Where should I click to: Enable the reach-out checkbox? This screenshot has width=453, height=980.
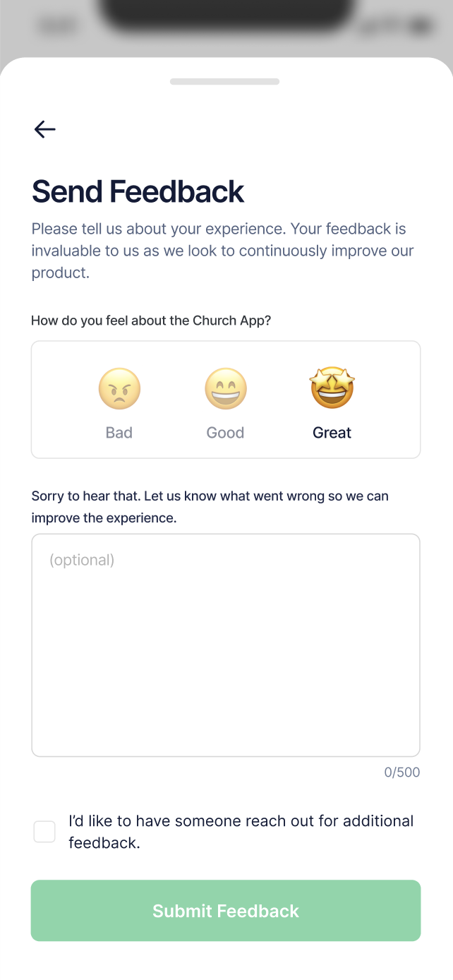[x=44, y=832]
